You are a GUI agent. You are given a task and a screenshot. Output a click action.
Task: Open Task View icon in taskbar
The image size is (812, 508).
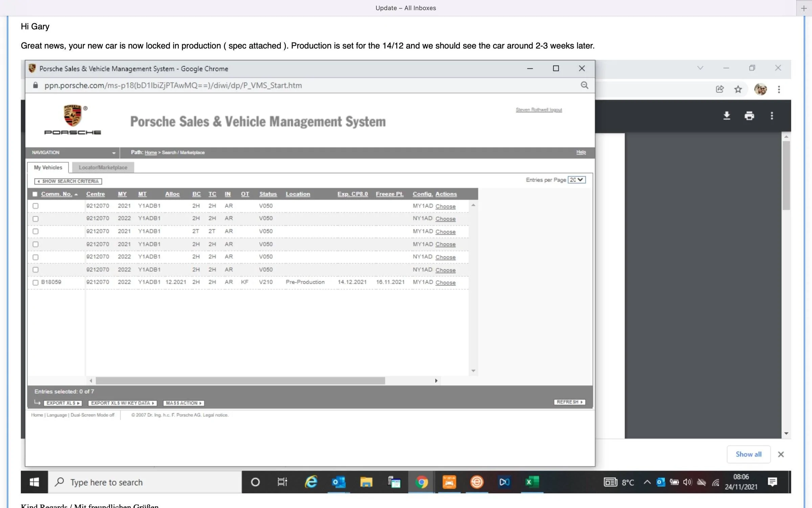point(282,482)
